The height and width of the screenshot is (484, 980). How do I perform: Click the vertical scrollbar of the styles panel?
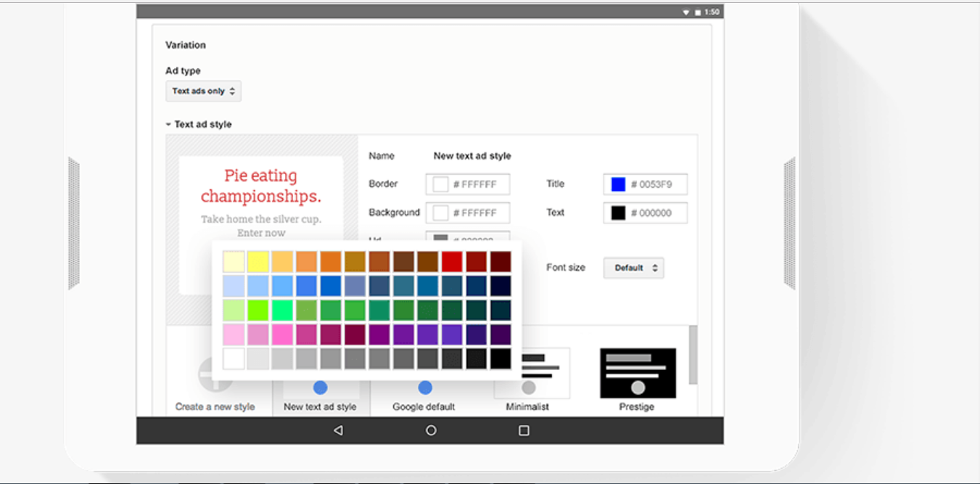[693, 355]
